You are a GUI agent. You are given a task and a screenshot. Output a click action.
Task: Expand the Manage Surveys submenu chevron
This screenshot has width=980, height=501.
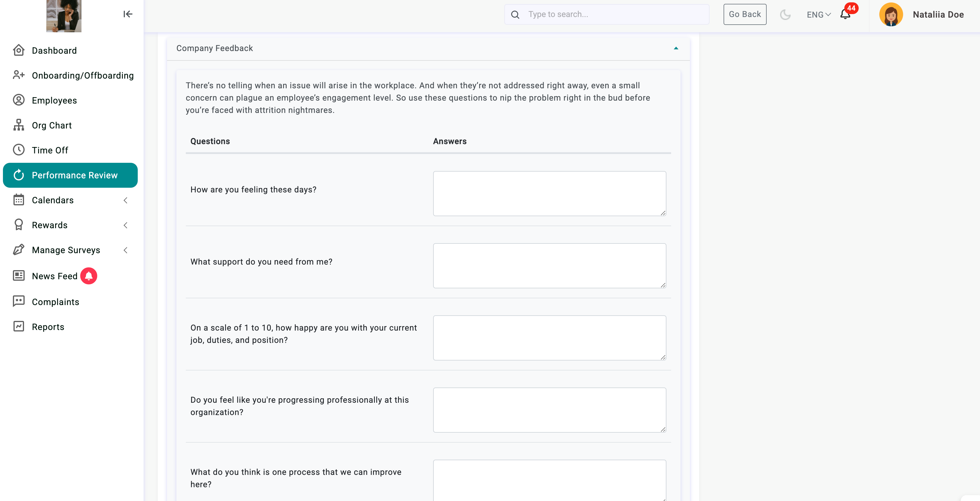(x=125, y=250)
